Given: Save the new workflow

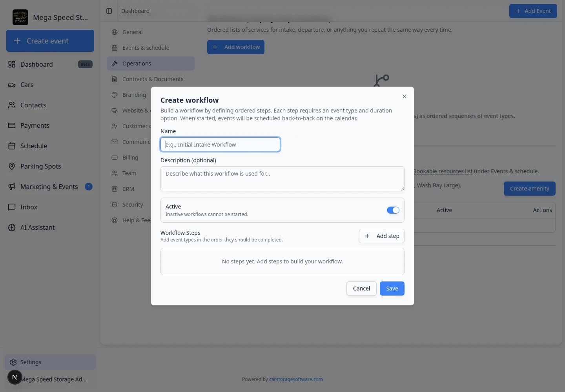Looking at the screenshot, I should pos(392,289).
